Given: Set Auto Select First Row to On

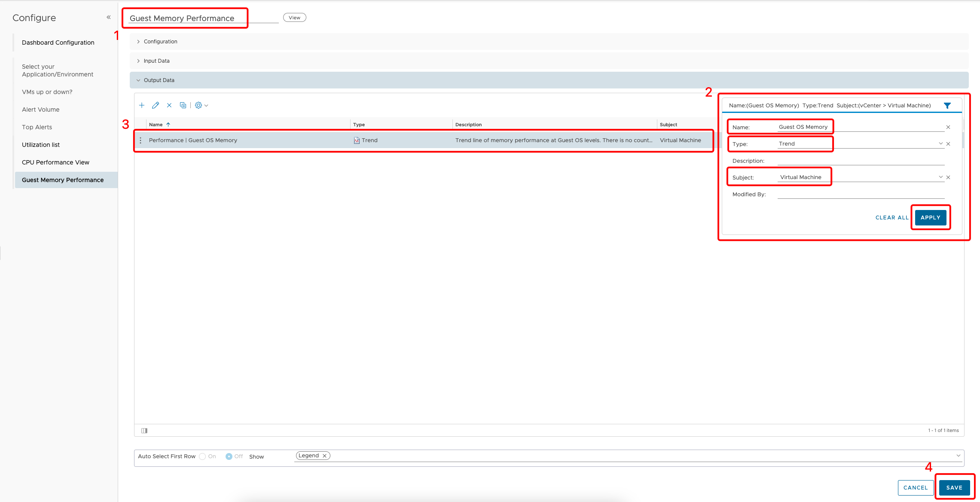Looking at the screenshot, I should point(202,456).
